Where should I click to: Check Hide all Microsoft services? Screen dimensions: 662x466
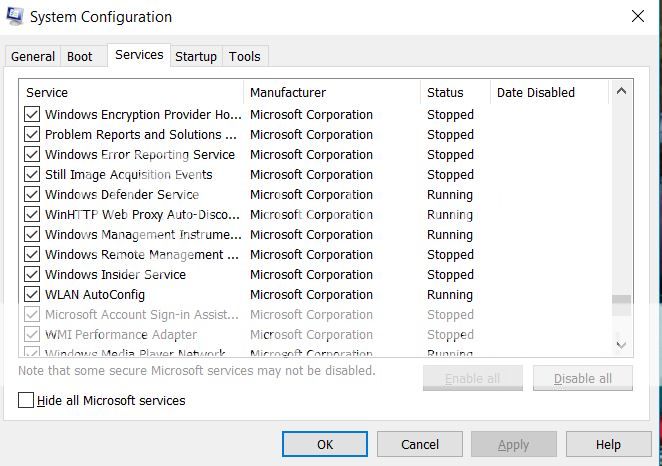pos(26,400)
